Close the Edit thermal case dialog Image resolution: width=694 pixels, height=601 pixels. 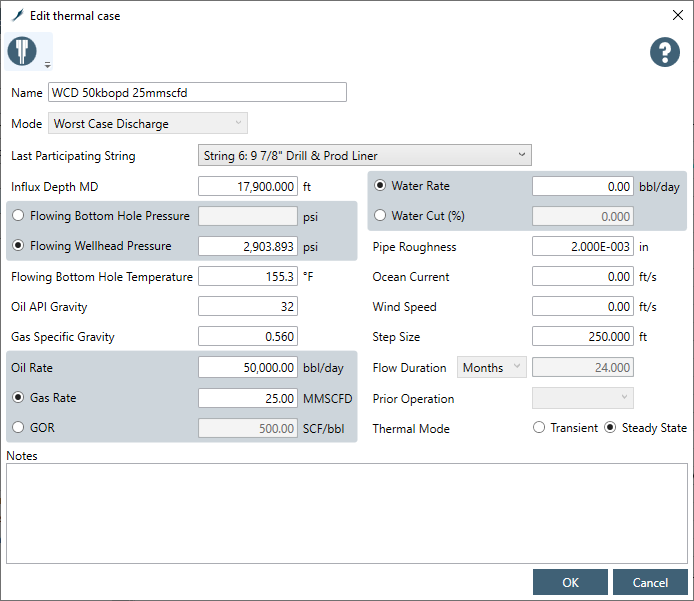tap(678, 15)
